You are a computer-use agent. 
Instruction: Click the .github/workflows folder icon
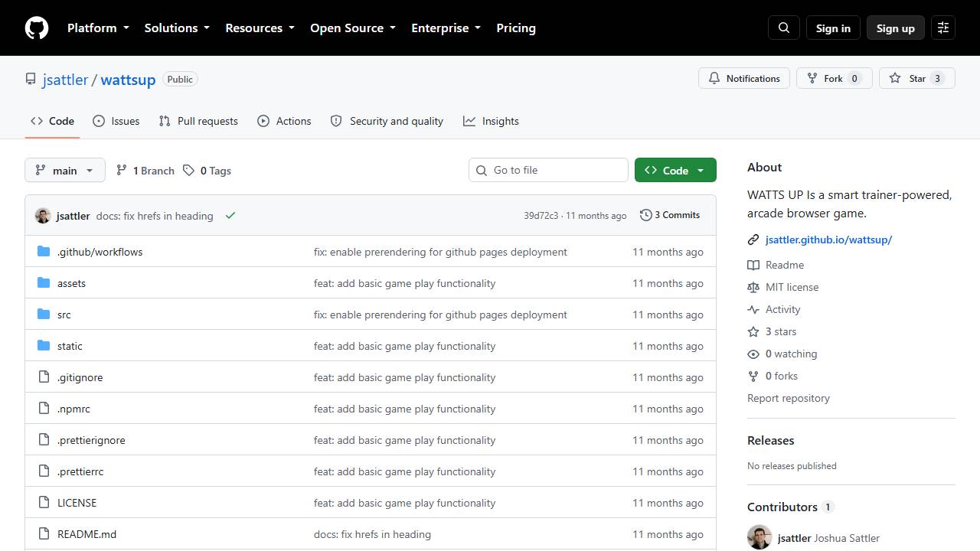pyautogui.click(x=44, y=252)
